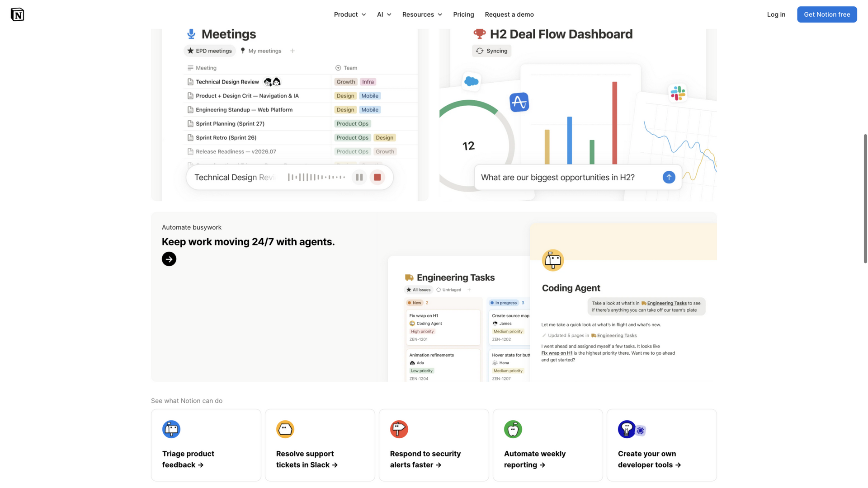Switch to the My meetings tab
This screenshot has width=868, height=488.
(261, 51)
